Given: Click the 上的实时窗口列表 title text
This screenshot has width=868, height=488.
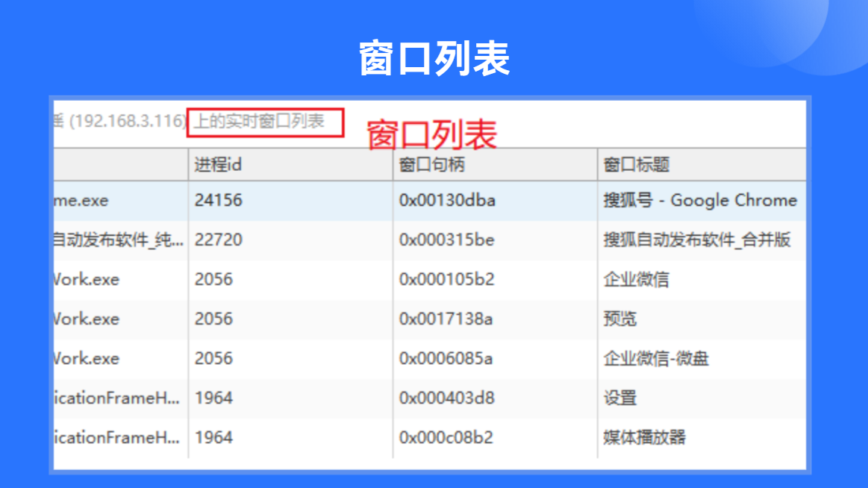Looking at the screenshot, I should pyautogui.click(x=259, y=121).
